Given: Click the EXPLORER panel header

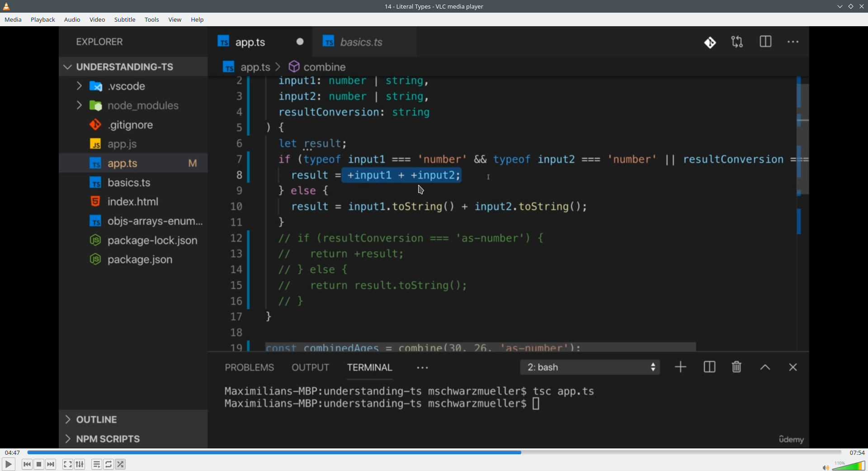Looking at the screenshot, I should point(99,42).
